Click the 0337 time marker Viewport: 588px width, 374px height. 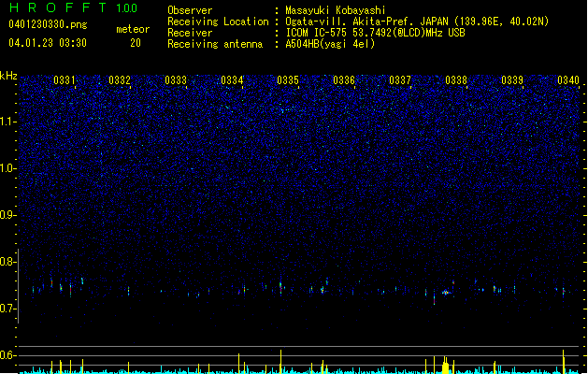(x=400, y=79)
